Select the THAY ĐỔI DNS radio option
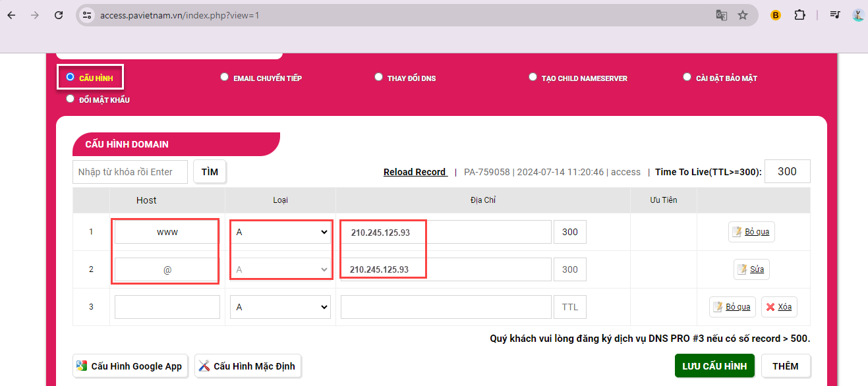Viewport: 868px width, 386px height. 378,77
